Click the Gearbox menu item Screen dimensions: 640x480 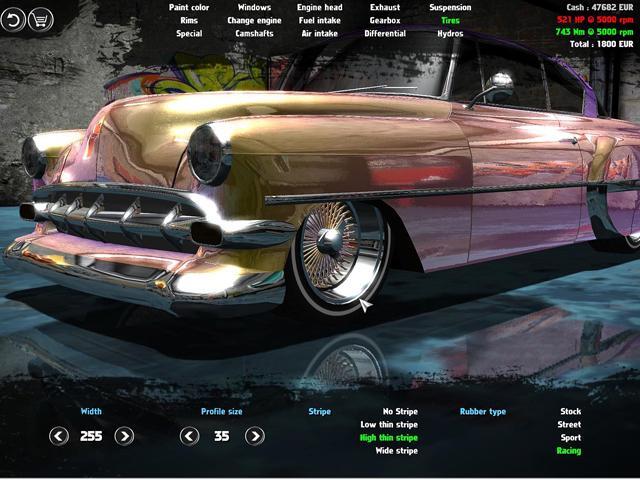click(x=385, y=20)
